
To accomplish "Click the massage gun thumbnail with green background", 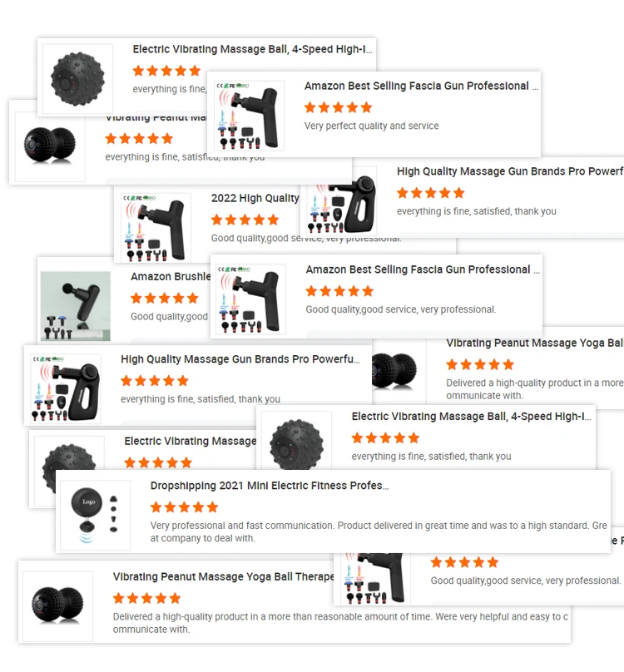I will [x=76, y=306].
